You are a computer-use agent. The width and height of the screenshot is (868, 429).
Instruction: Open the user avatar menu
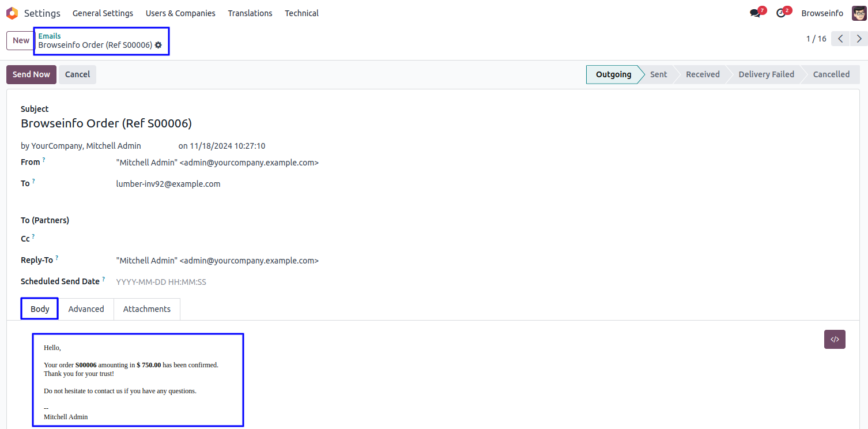pos(859,13)
